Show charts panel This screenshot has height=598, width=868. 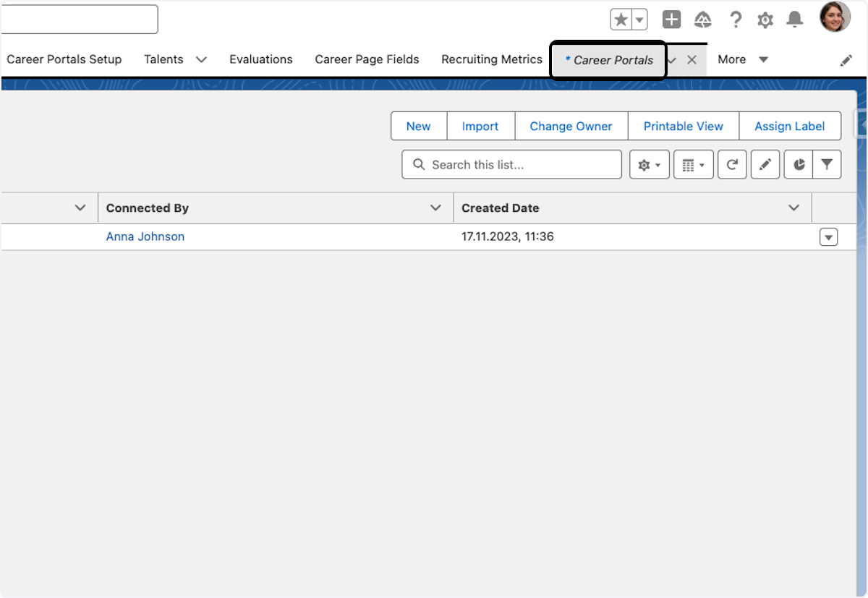tap(799, 165)
